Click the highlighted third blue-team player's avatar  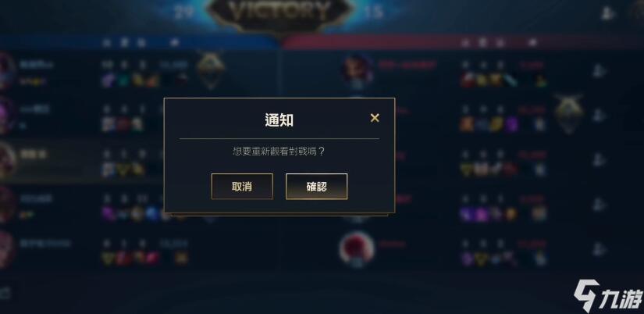click(x=7, y=160)
